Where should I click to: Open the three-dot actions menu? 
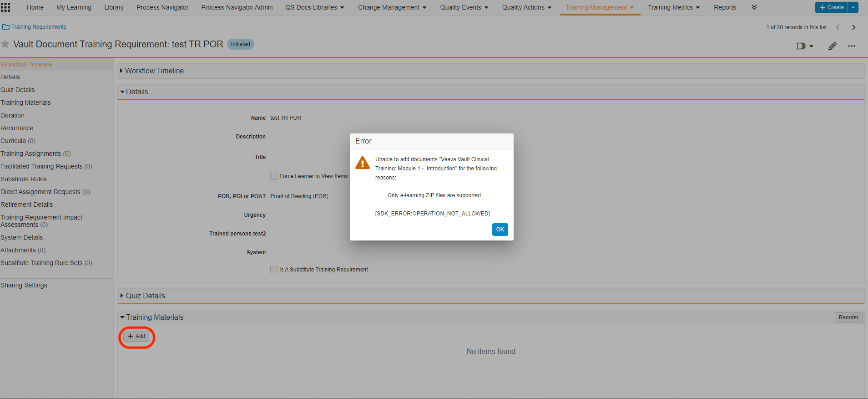point(851,46)
